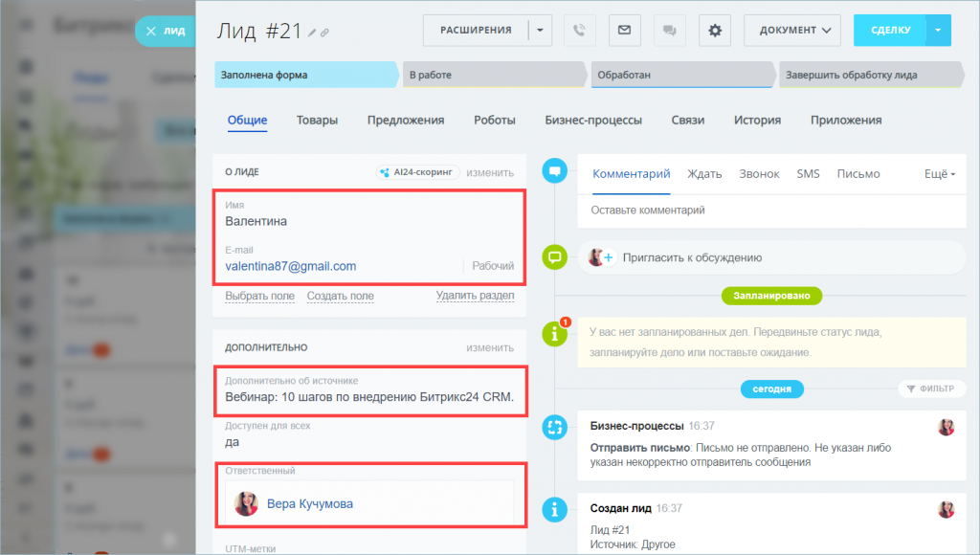Switch to the Товары tab
980x555 pixels.
click(317, 121)
